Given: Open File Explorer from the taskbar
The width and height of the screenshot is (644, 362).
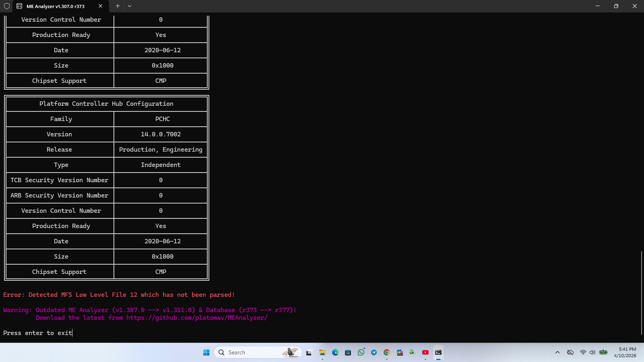Looking at the screenshot, I should click(322, 352).
